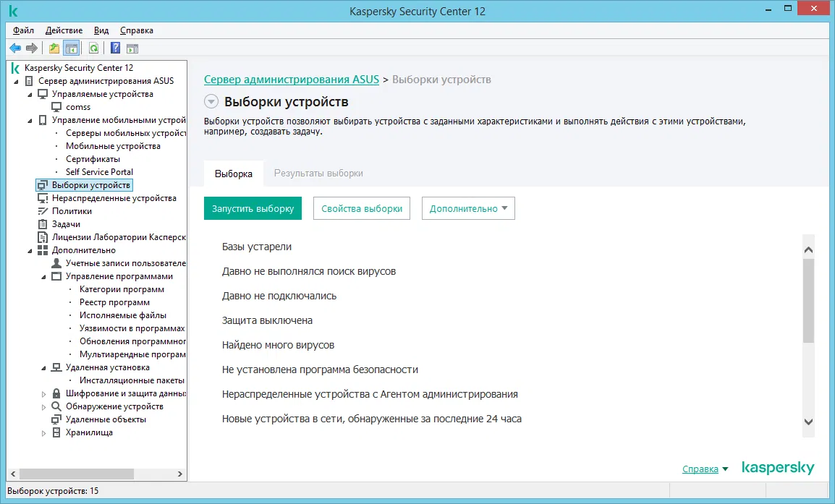The width and height of the screenshot is (835, 504).
Task: Select Не установлена программа безопасности
Action: 320,370
